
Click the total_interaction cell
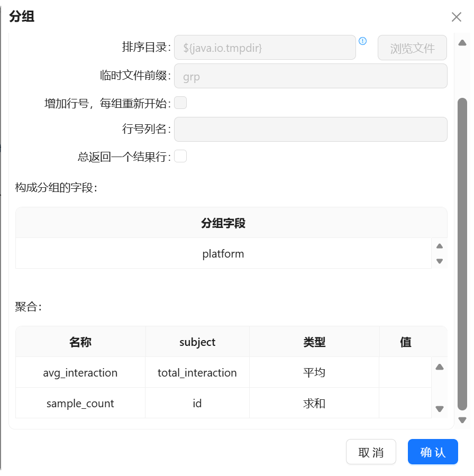coord(197,372)
